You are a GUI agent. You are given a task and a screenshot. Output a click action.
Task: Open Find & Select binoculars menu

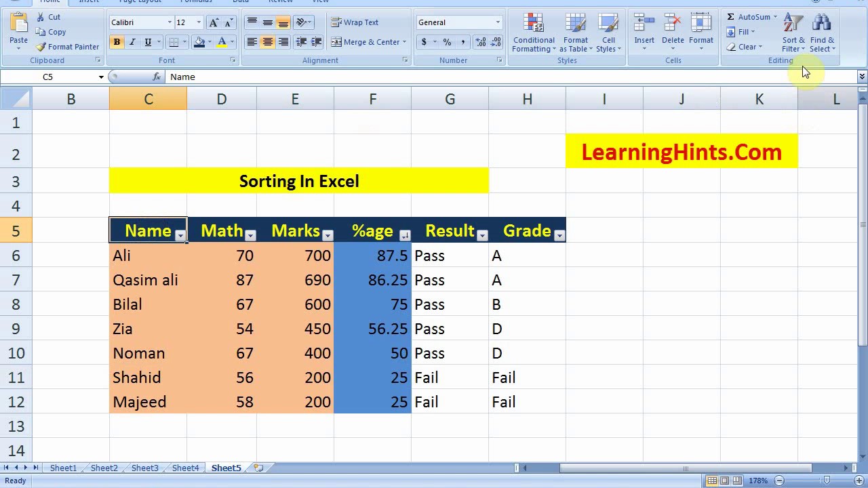(822, 33)
